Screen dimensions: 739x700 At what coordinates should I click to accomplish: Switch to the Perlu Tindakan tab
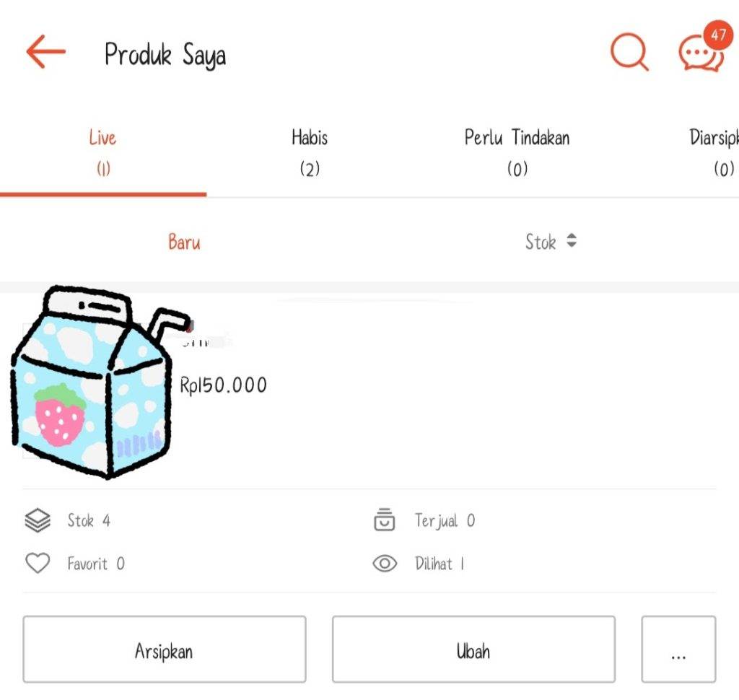[517, 153]
